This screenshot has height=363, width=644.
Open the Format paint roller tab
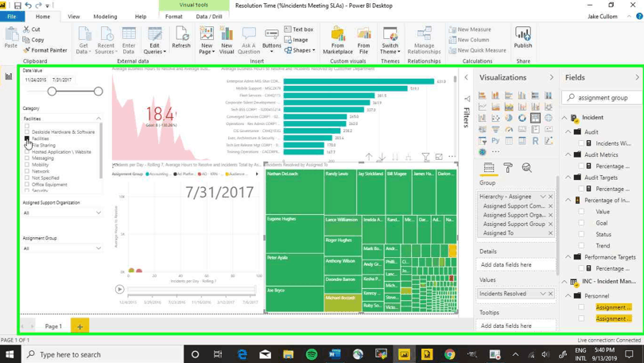coord(508,168)
